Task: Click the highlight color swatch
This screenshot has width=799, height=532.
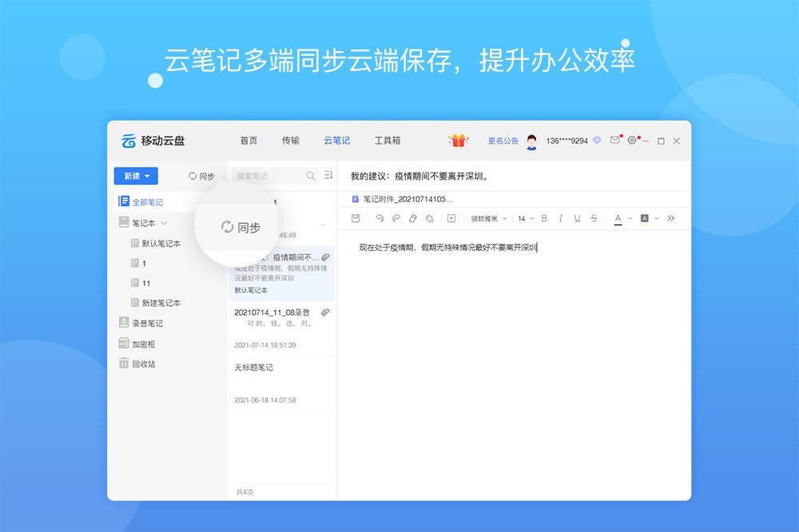Action: 645,218
